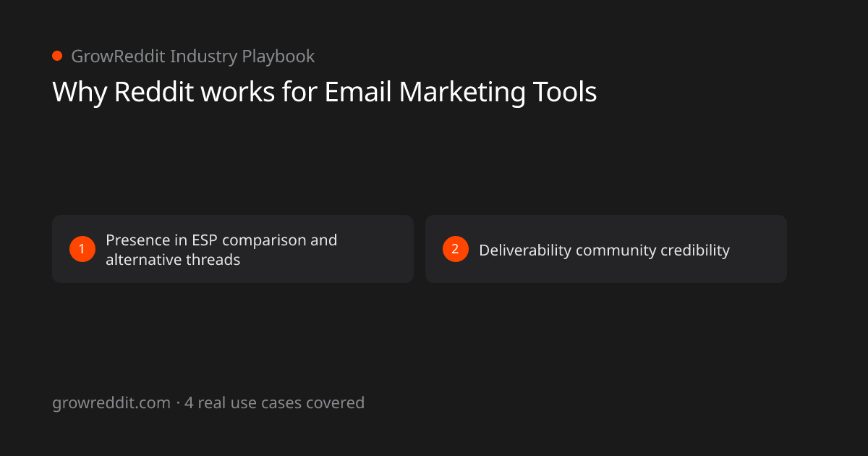Click the orange number 1 badge
This screenshot has height=456, width=868.
point(82,249)
